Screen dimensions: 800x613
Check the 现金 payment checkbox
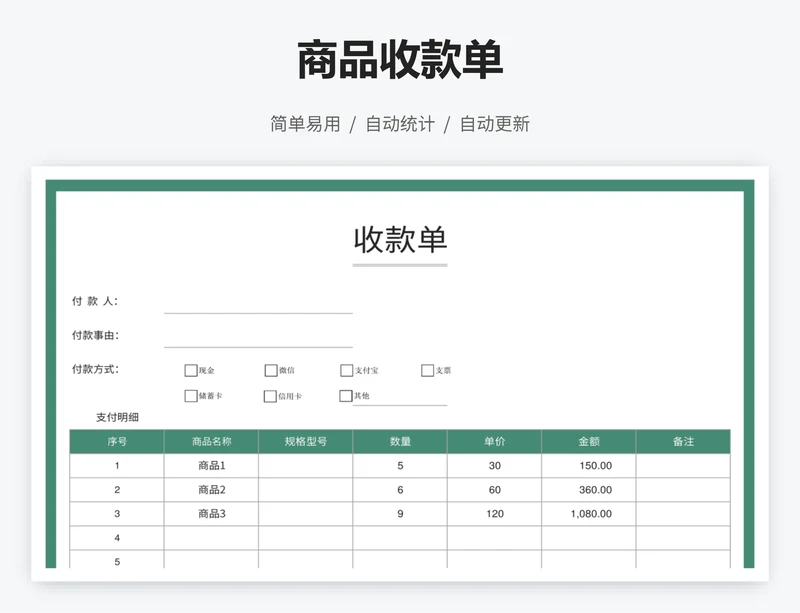click(x=191, y=371)
